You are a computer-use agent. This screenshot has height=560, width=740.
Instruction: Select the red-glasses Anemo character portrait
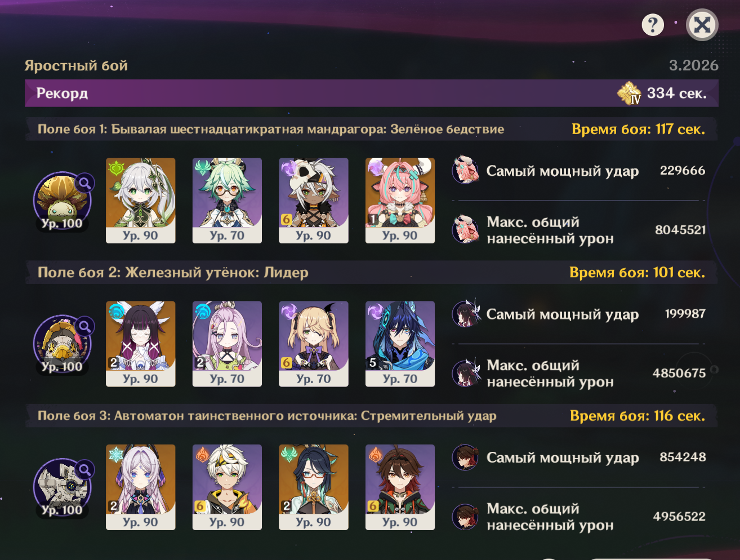pyautogui.click(x=314, y=487)
